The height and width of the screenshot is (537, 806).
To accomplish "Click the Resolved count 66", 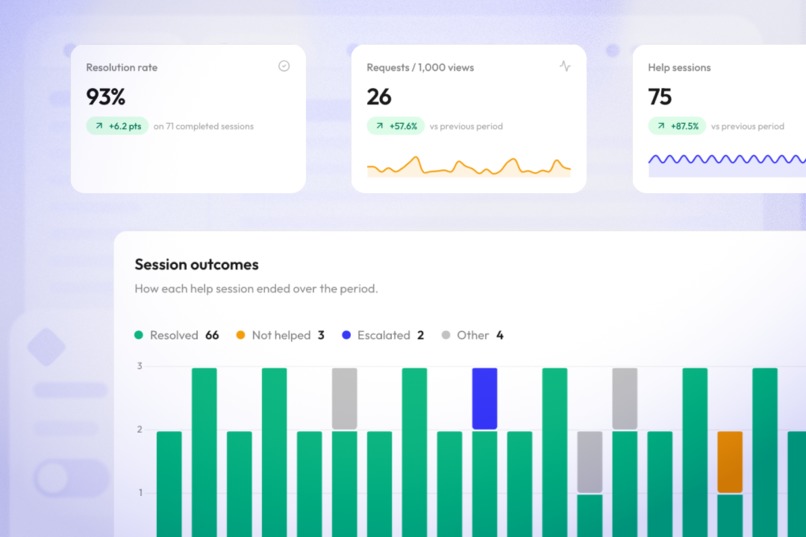I will tap(212, 335).
